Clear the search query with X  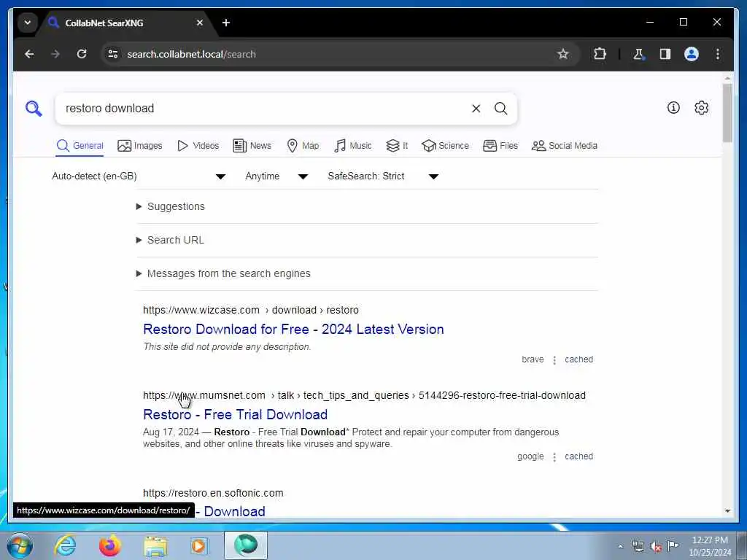pos(476,109)
